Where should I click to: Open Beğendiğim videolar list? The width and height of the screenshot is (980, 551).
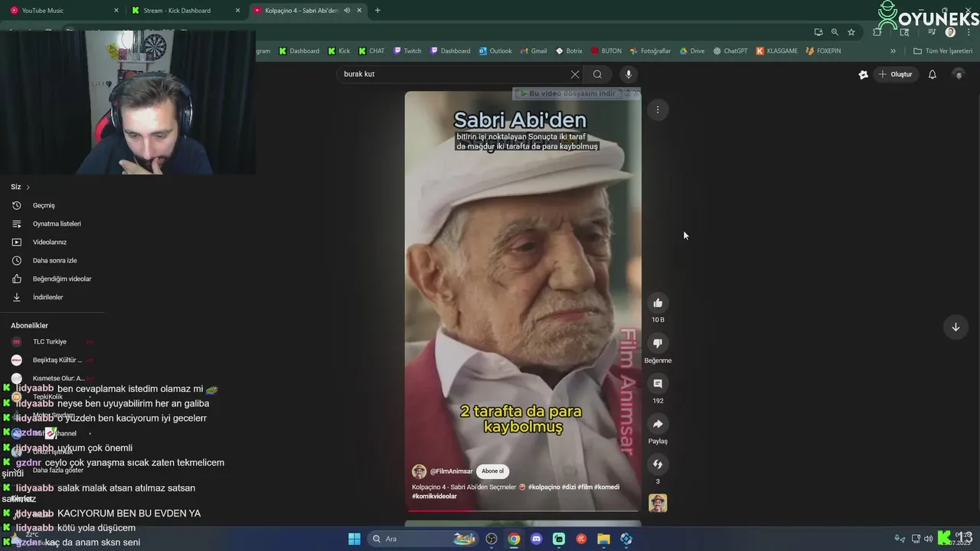(x=62, y=279)
